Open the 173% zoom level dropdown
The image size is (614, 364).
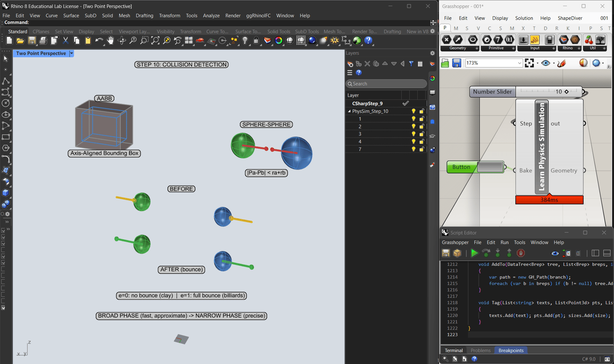[519, 63]
